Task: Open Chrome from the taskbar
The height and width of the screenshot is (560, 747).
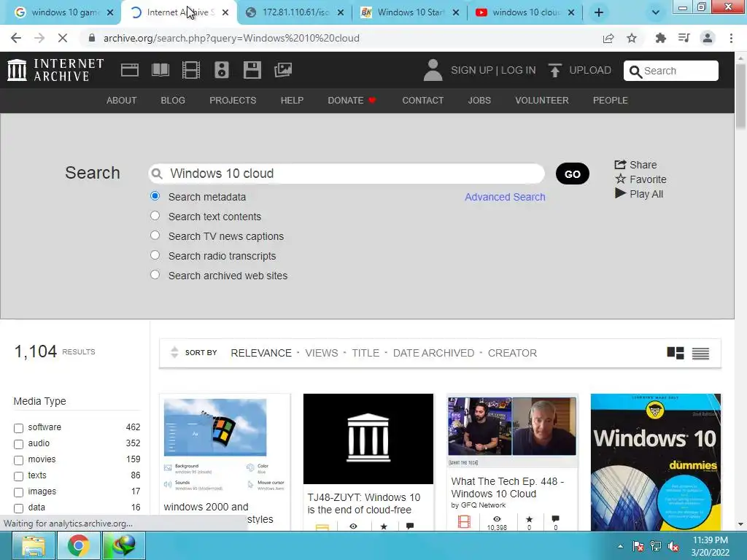Action: [79, 545]
